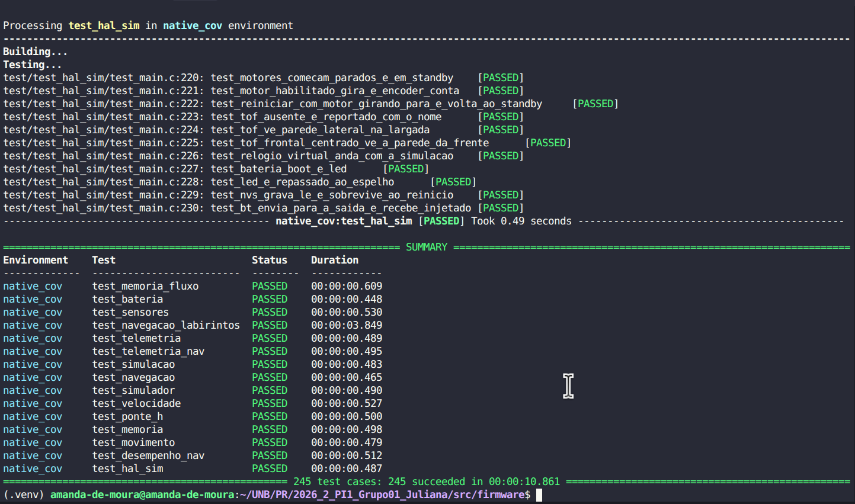This screenshot has height=504, width=855.
Task: Click the (.venv) prompt prefix
Action: pos(24,495)
